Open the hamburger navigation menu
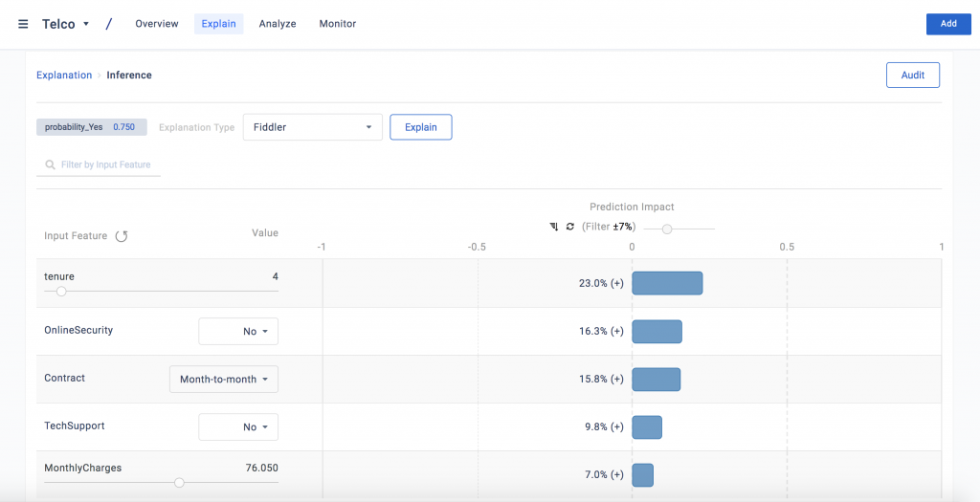Image resolution: width=980 pixels, height=502 pixels. (23, 24)
